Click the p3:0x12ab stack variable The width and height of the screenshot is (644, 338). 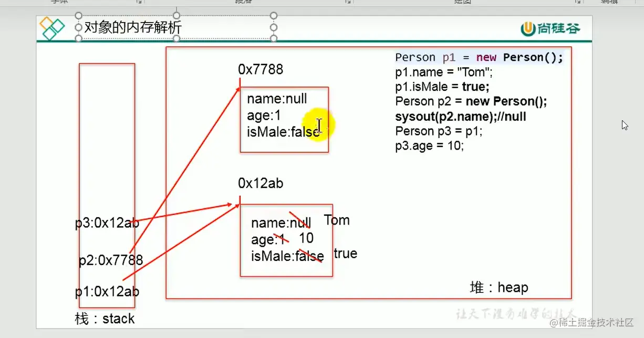click(107, 223)
